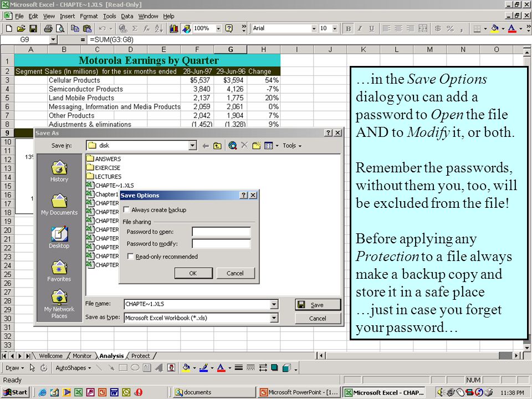Click Line Color brush in Drawing toolbar
The height and width of the screenshot is (399, 532).
click(203, 368)
